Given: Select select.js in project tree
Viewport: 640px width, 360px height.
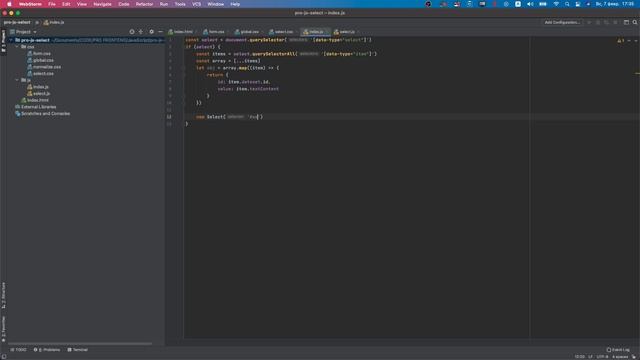Looking at the screenshot, I should [38, 94].
